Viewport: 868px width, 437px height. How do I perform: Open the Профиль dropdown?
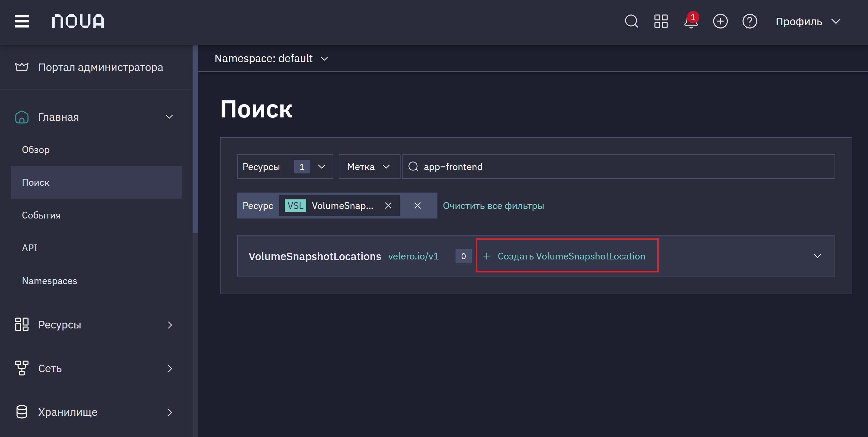(808, 22)
